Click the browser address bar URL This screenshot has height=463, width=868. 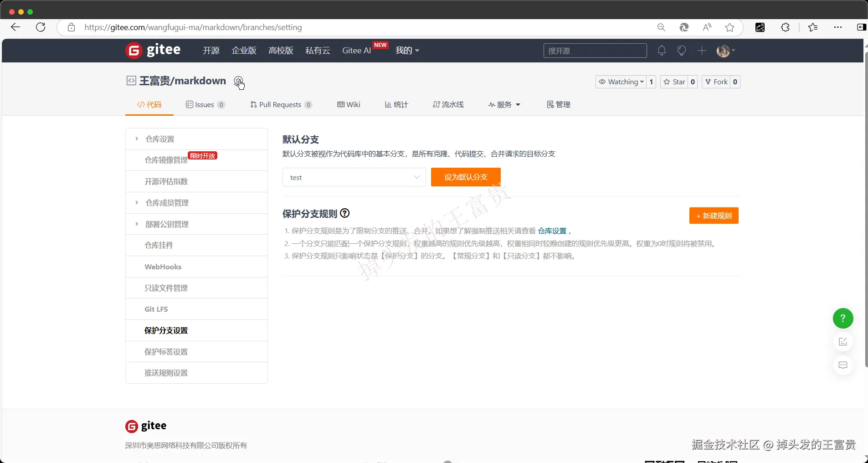tap(193, 27)
